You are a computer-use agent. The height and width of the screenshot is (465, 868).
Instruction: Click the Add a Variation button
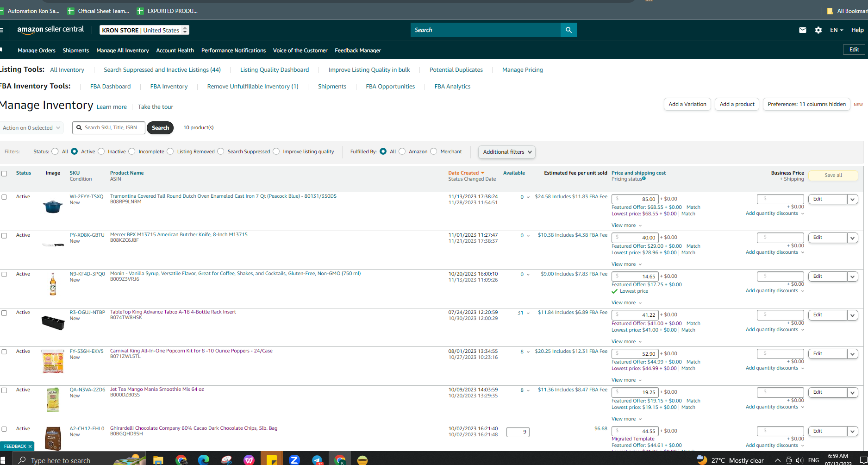[x=687, y=104]
